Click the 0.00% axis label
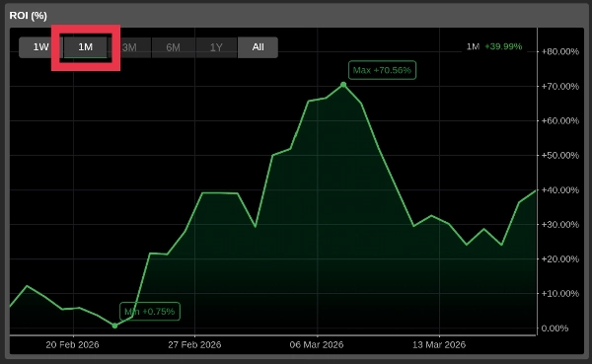The width and height of the screenshot is (592, 364). [555, 328]
